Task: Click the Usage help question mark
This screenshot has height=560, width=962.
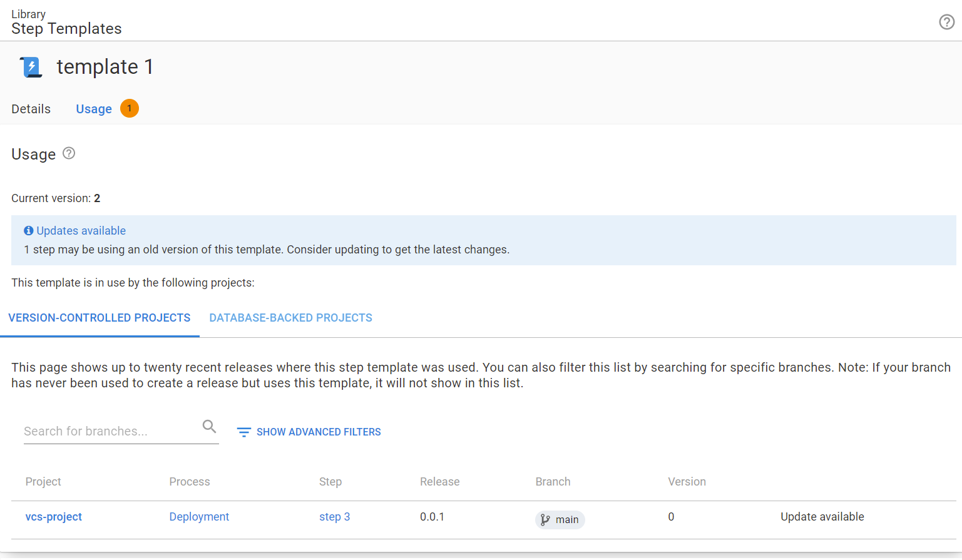Action: coord(69,153)
